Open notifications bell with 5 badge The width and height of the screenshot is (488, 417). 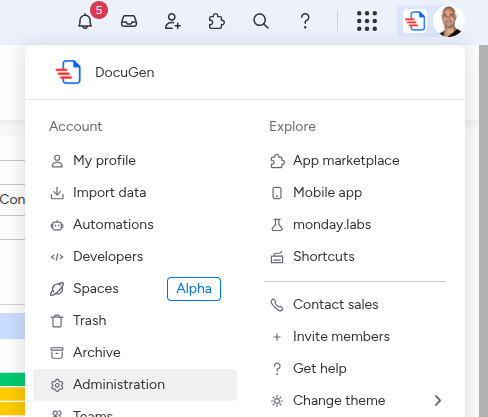coord(85,21)
